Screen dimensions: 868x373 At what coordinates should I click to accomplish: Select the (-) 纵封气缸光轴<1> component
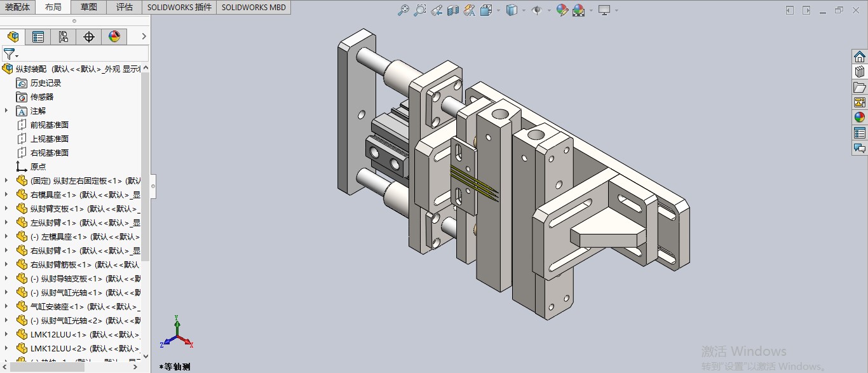pyautogui.click(x=78, y=292)
